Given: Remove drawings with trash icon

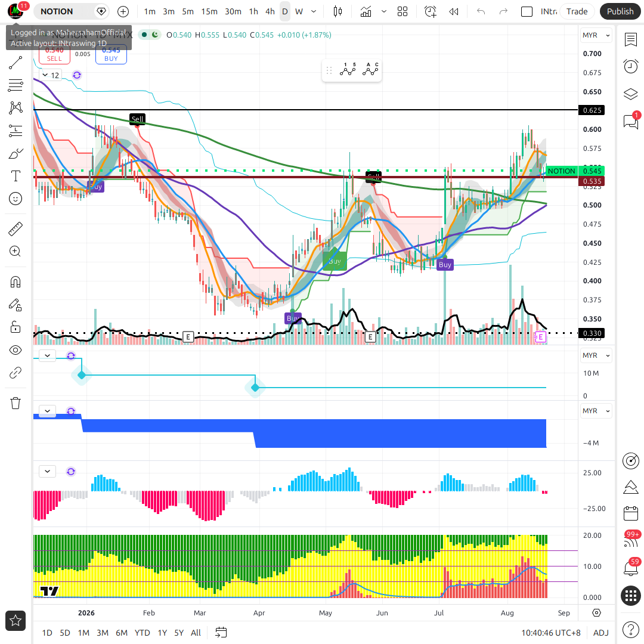Looking at the screenshot, I should (15, 403).
